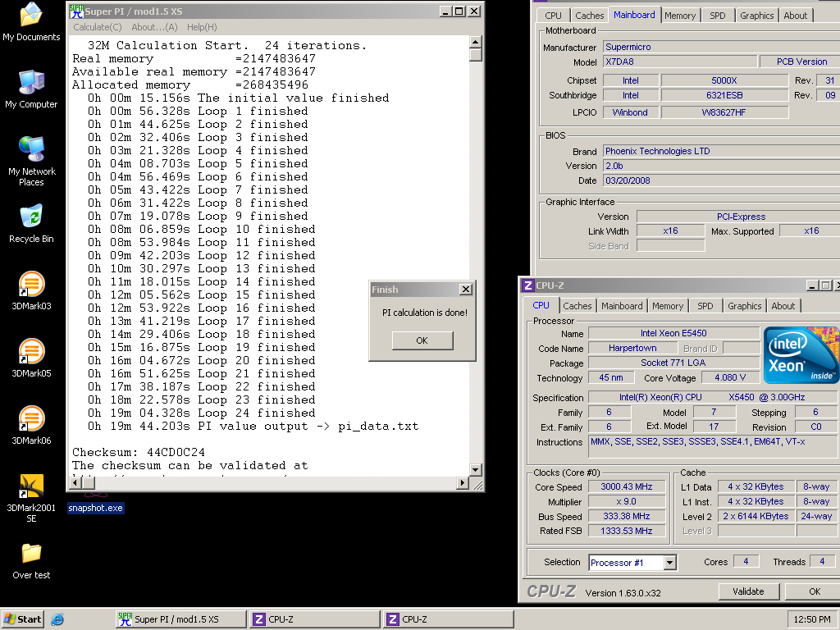Open My Documents desktop icon
The width and height of the screenshot is (840, 630).
pyautogui.click(x=31, y=21)
